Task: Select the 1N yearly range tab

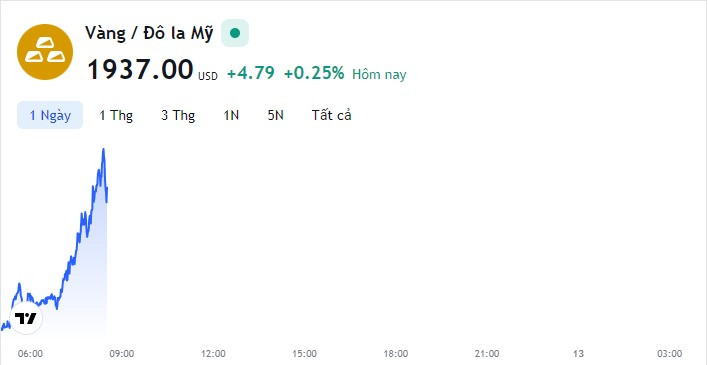Action: (231, 115)
